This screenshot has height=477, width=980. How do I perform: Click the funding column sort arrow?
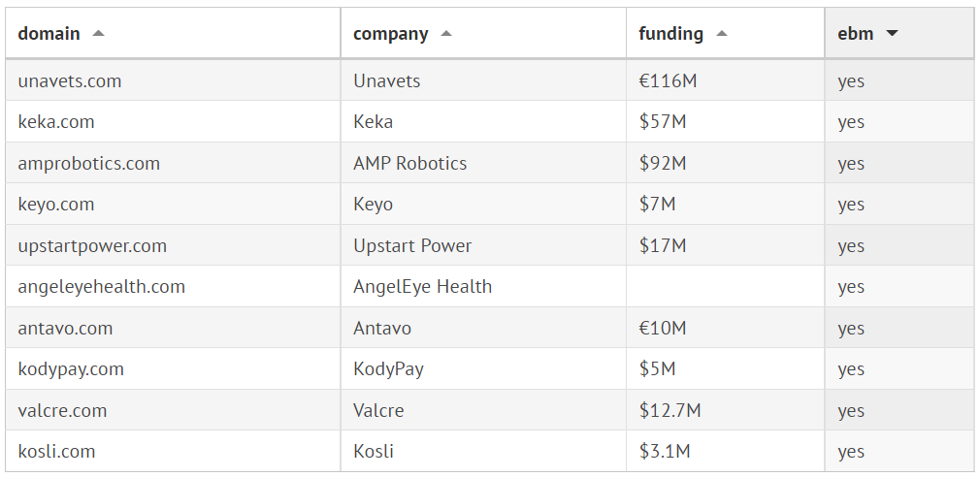tap(721, 34)
